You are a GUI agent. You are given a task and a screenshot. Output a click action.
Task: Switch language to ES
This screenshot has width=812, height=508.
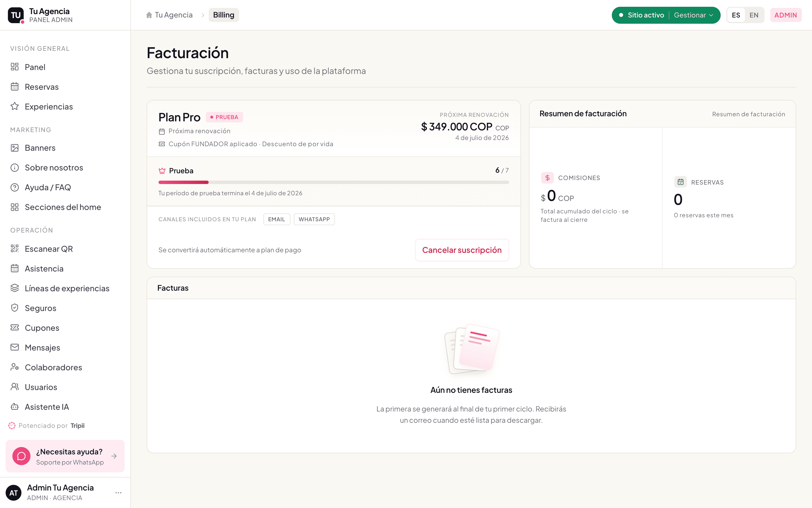[x=736, y=15]
